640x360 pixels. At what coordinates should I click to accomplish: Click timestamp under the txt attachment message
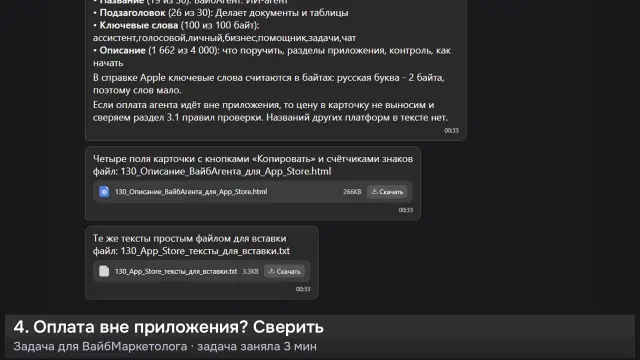(x=303, y=289)
